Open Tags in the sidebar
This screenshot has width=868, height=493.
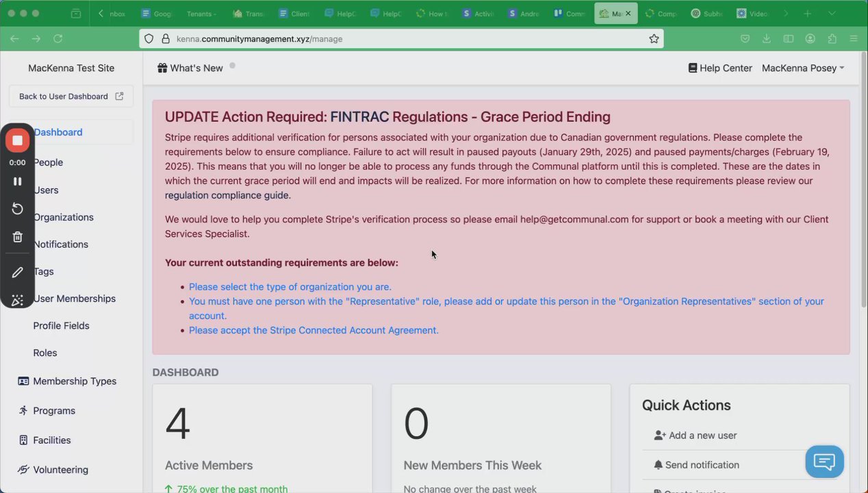tap(43, 272)
